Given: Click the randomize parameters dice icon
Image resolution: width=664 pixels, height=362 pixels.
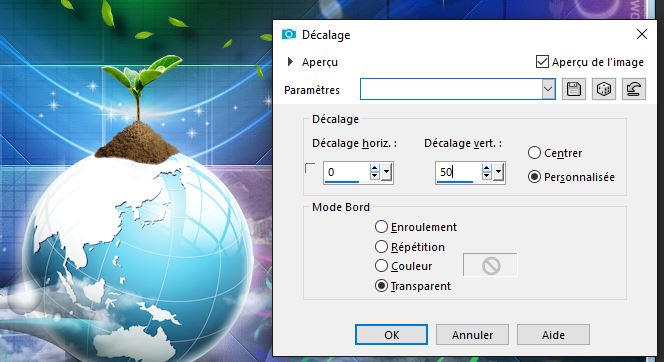Looking at the screenshot, I should coord(603,89).
